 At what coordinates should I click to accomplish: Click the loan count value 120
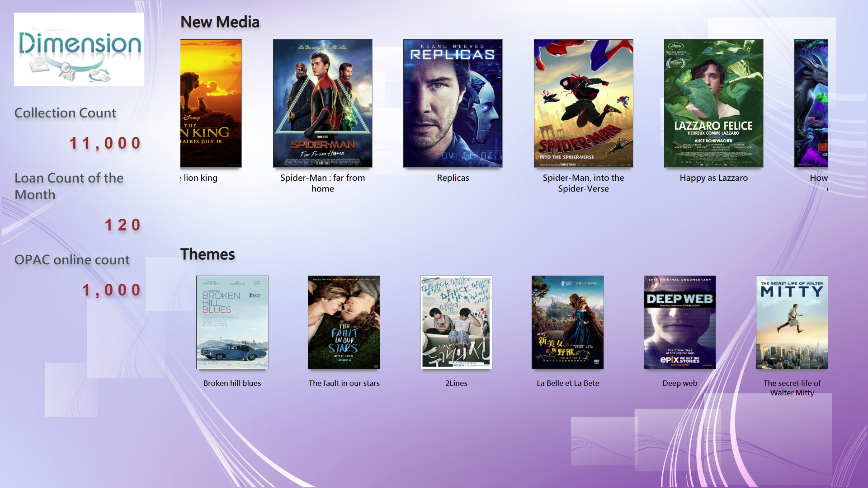coord(123,225)
